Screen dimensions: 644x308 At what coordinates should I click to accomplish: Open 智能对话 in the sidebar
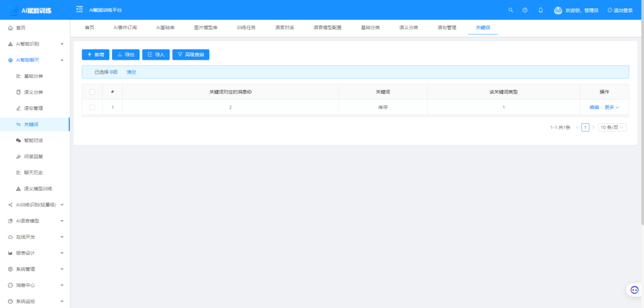point(33,141)
